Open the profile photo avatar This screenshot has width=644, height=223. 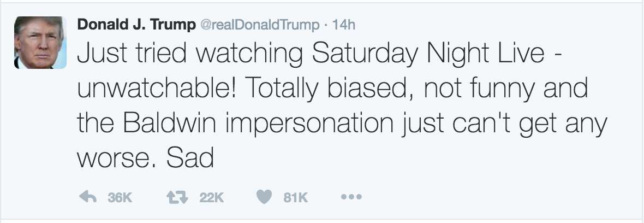(x=40, y=43)
